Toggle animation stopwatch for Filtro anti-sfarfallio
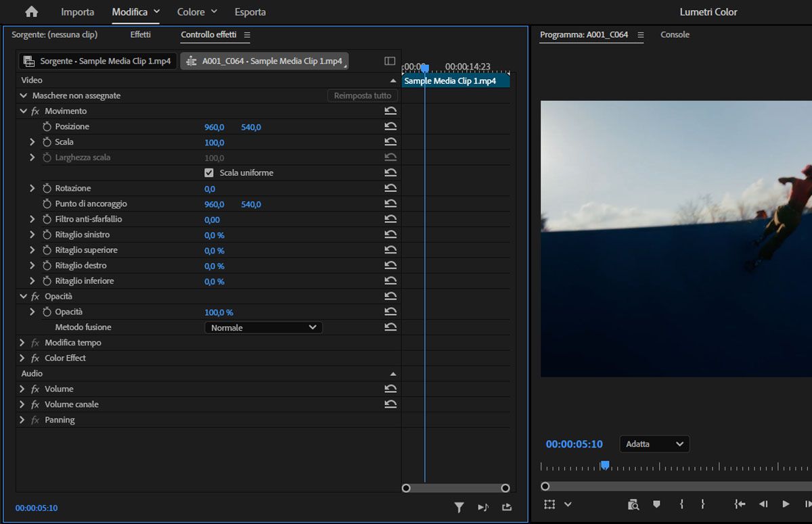Viewport: 812px width, 524px height. (47, 219)
